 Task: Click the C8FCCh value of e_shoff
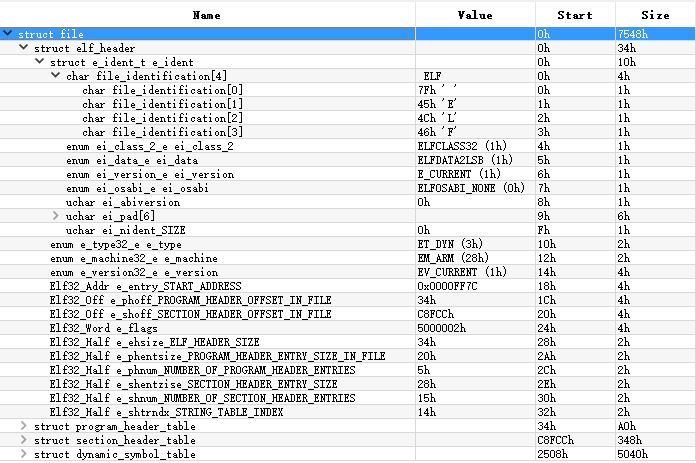pos(475,314)
